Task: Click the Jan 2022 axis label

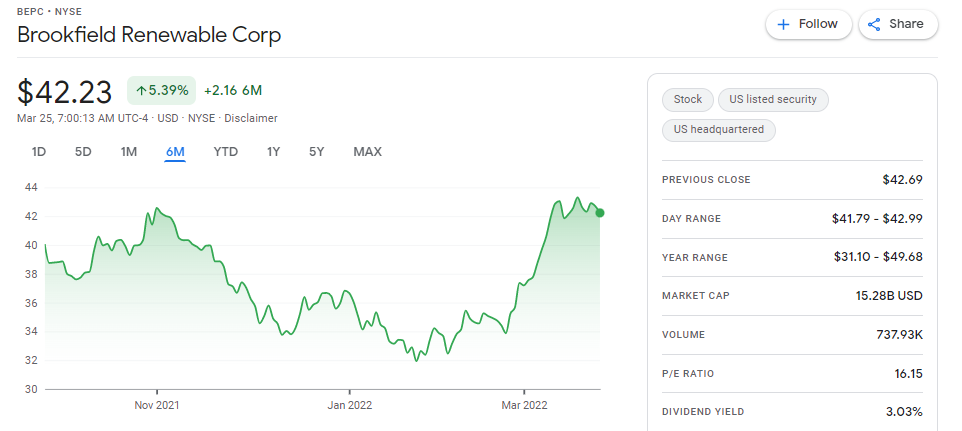Action: click(x=350, y=405)
